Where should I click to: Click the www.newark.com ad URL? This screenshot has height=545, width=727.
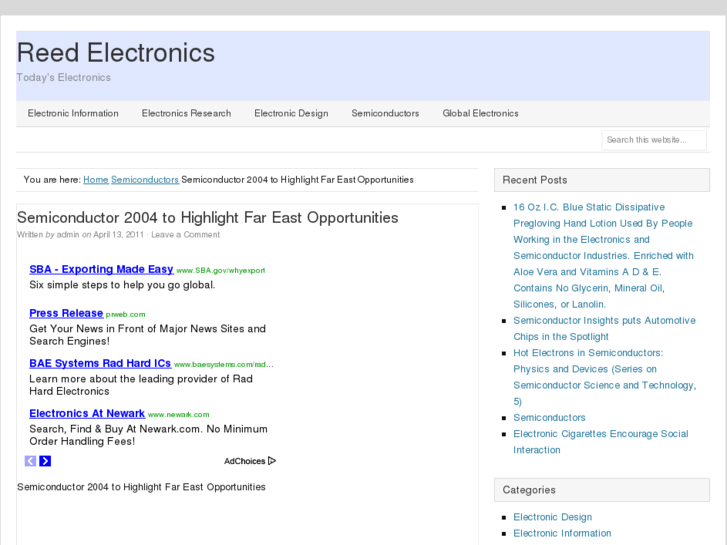coord(179,415)
